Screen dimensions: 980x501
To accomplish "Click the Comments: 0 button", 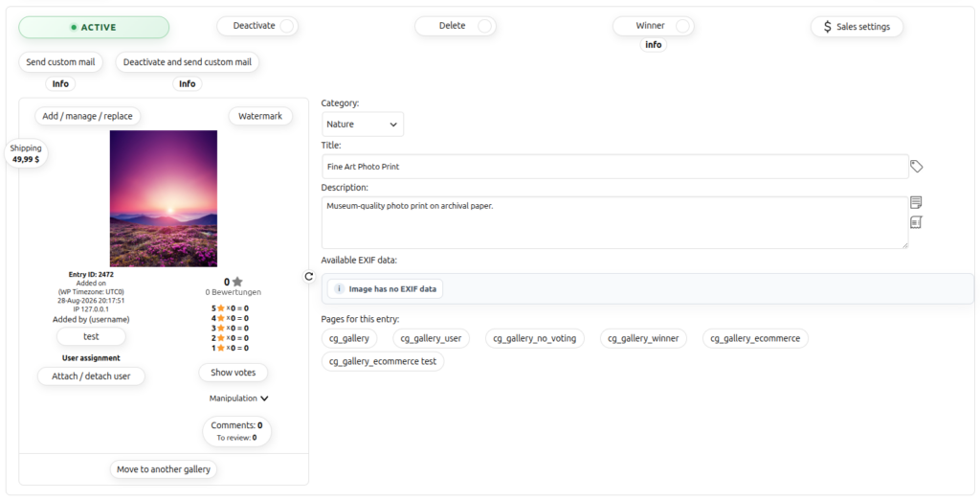I will [237, 431].
